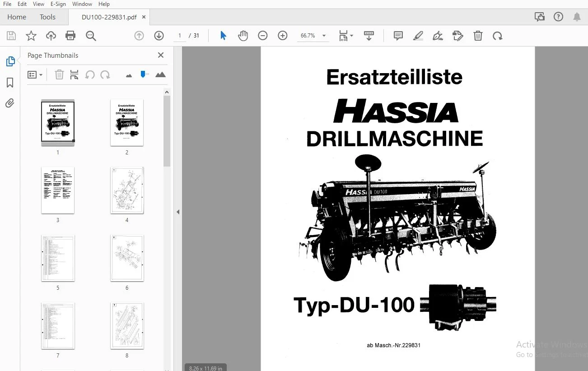The image size is (588, 371).
Task: Open the Sign document pen tool
Action: pos(438,36)
